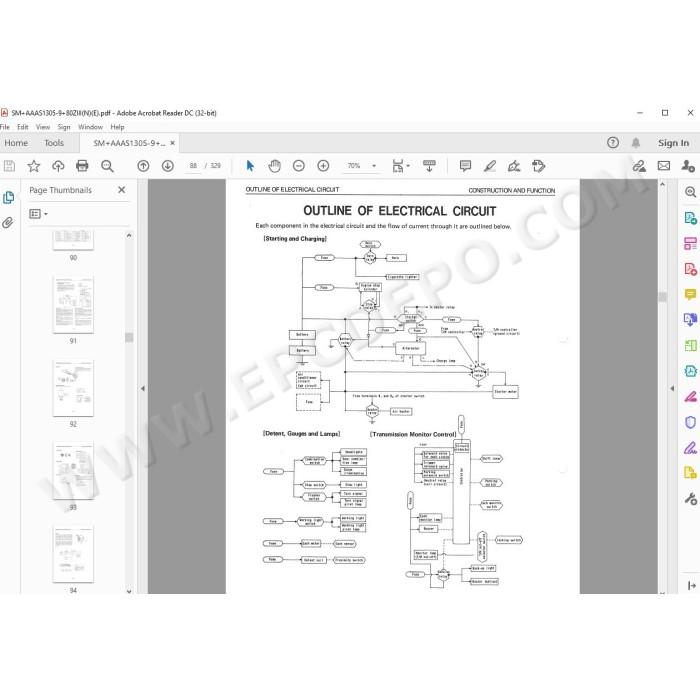
Task: Click the share link icon
Action: point(639,166)
